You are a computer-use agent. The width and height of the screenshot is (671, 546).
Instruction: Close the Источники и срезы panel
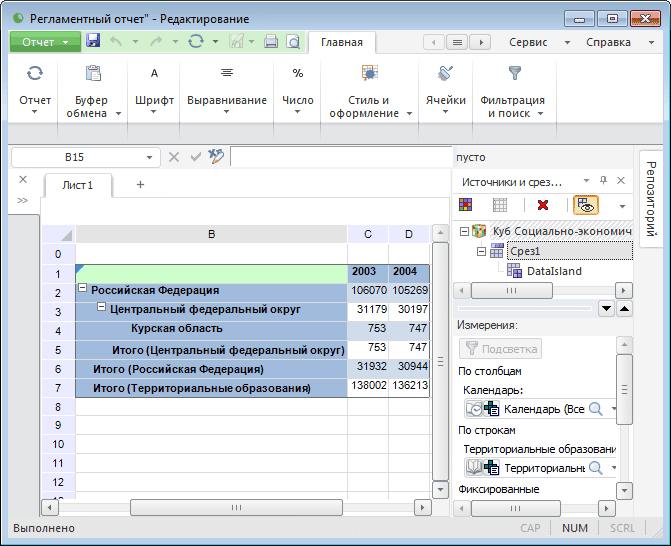[621, 181]
